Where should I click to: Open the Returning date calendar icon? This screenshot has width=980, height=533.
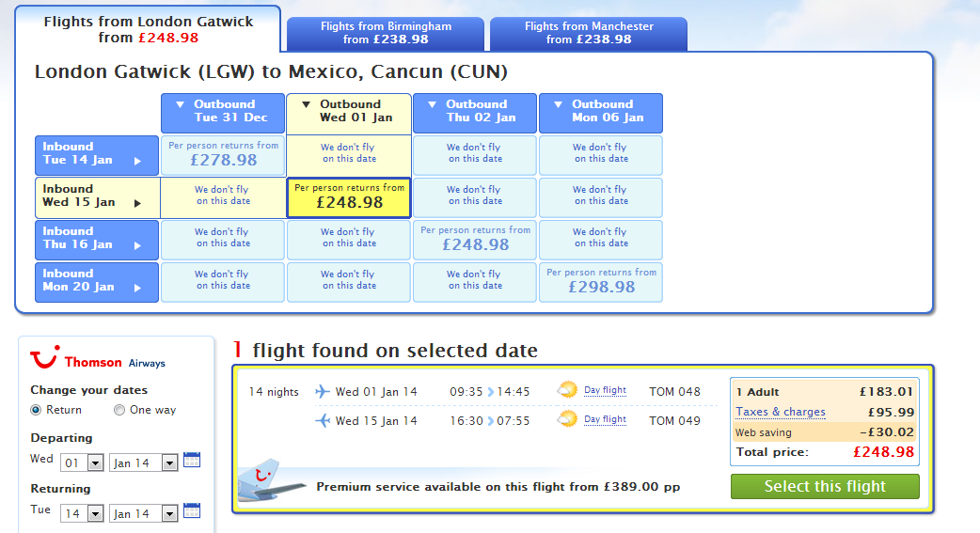pyautogui.click(x=192, y=511)
